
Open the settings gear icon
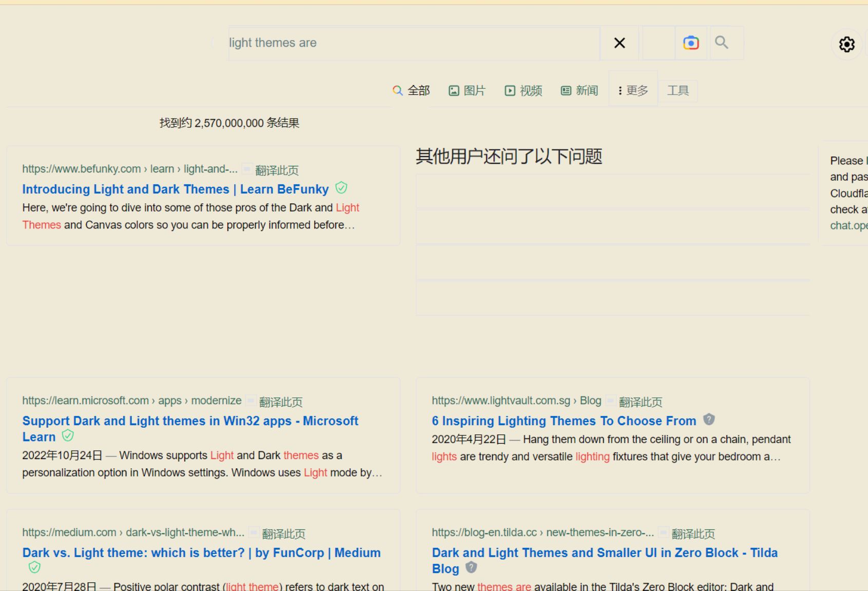(x=846, y=44)
